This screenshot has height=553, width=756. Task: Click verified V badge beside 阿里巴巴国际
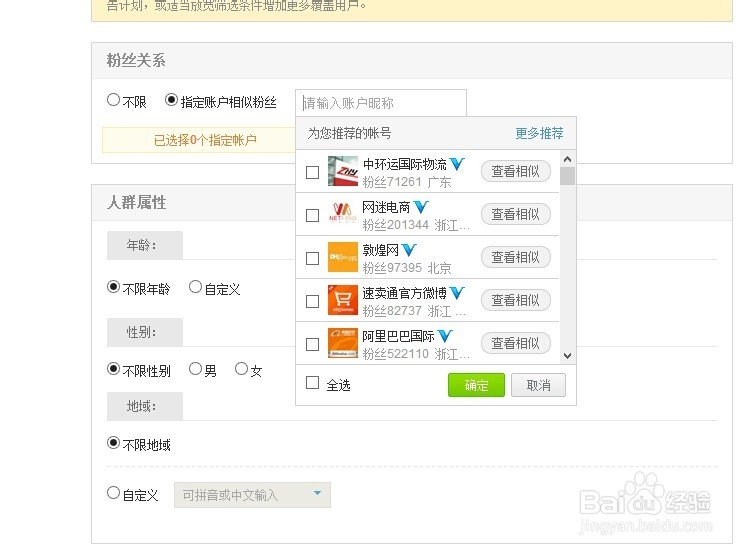(445, 336)
